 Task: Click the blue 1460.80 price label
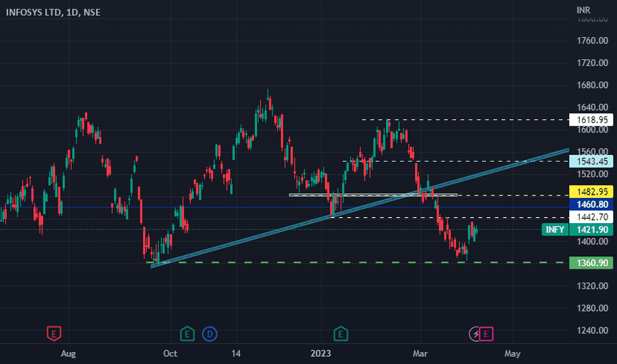[x=591, y=205]
